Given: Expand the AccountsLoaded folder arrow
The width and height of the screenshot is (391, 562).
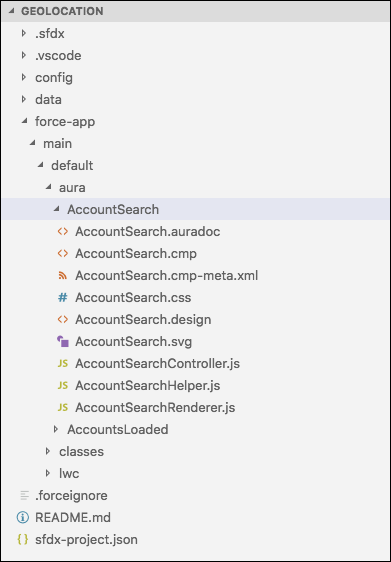Looking at the screenshot, I should (x=56, y=429).
